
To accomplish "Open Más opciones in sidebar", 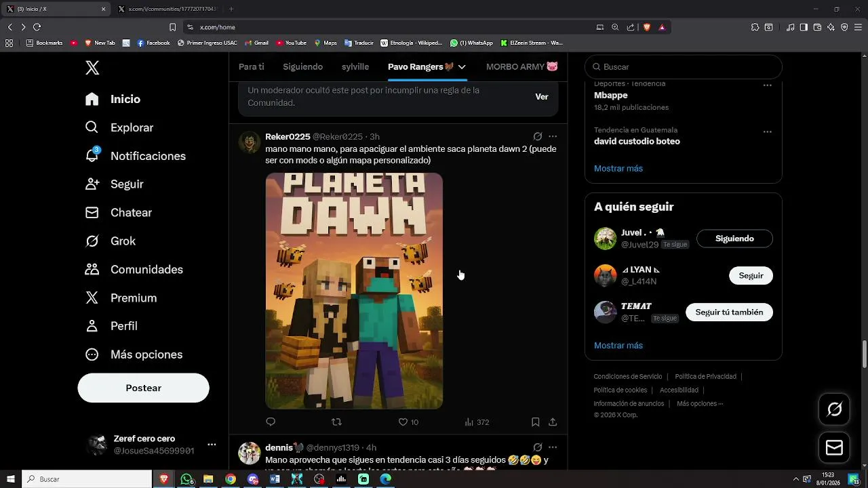I will (x=134, y=354).
